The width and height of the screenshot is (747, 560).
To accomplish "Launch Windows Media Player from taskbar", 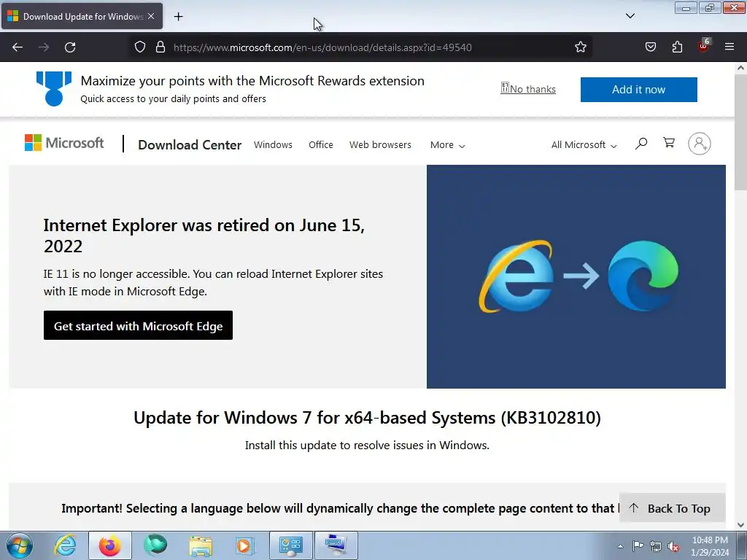I will coord(245,545).
